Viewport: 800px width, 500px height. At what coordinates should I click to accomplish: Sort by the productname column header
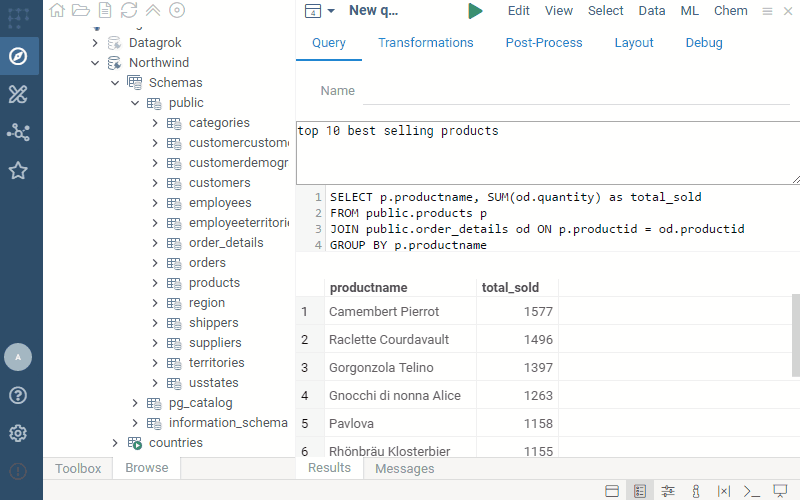[401, 288]
